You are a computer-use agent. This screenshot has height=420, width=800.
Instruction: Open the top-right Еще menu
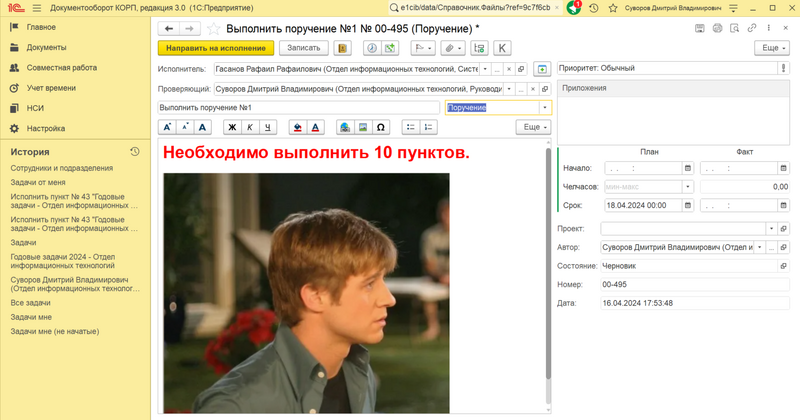(772, 48)
